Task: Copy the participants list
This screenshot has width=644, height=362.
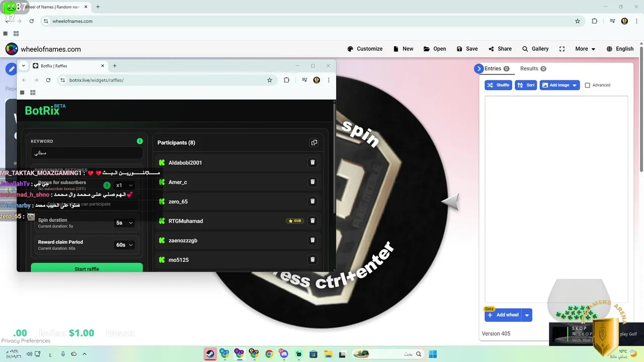Action: [314, 142]
